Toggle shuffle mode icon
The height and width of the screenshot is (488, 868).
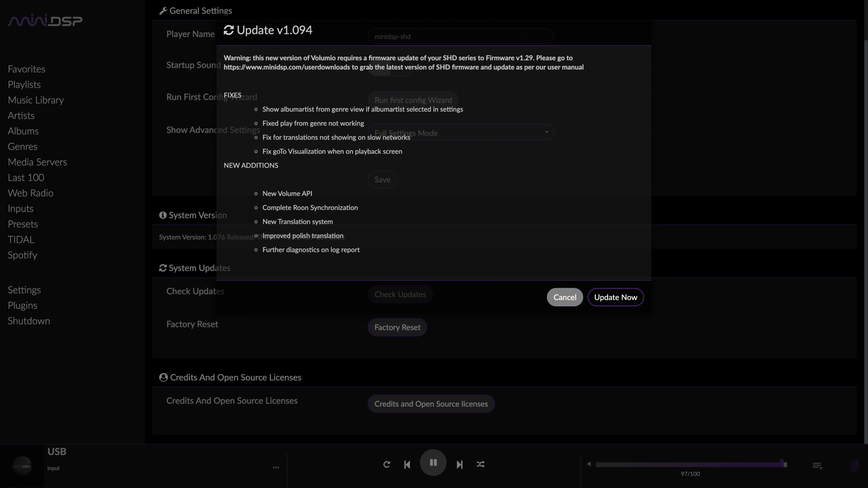pos(481,464)
